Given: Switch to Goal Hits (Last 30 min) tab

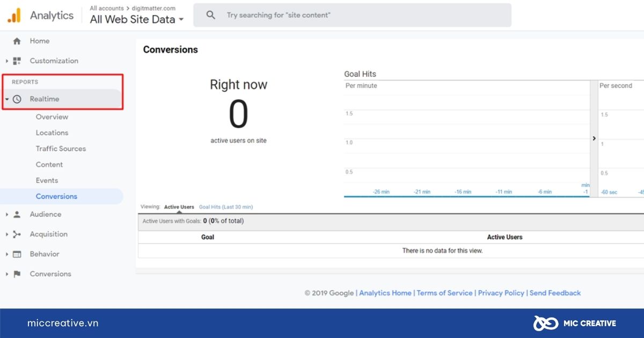Looking at the screenshot, I should coord(226,207).
